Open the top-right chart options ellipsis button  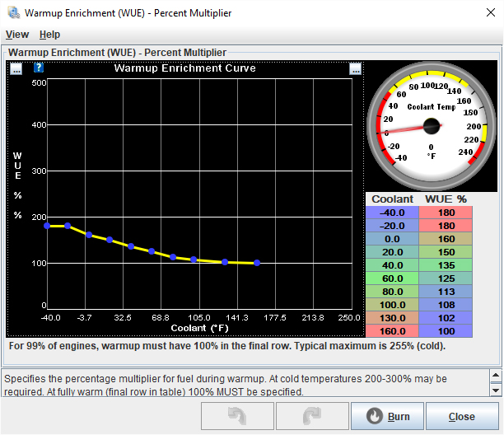[x=355, y=68]
